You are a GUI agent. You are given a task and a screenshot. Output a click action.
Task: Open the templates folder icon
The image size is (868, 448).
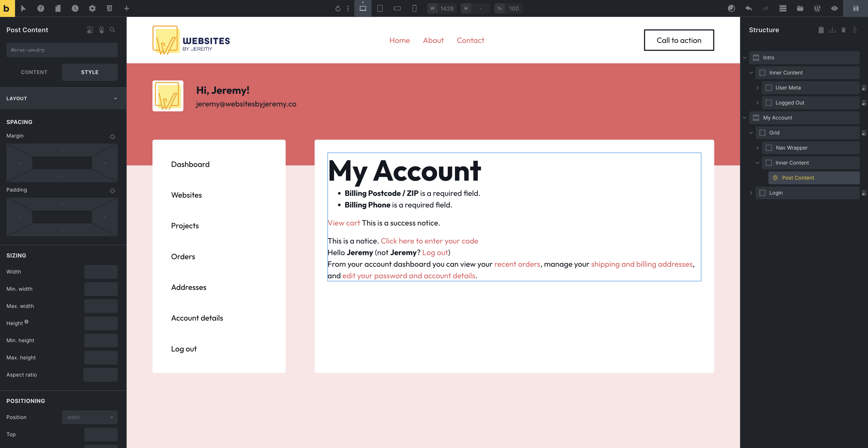pyautogui.click(x=800, y=8)
